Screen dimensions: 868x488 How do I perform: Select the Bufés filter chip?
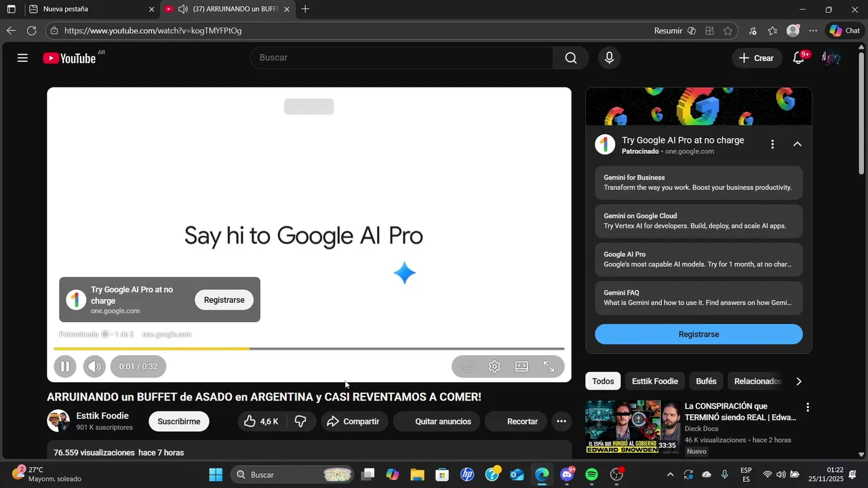706,382
